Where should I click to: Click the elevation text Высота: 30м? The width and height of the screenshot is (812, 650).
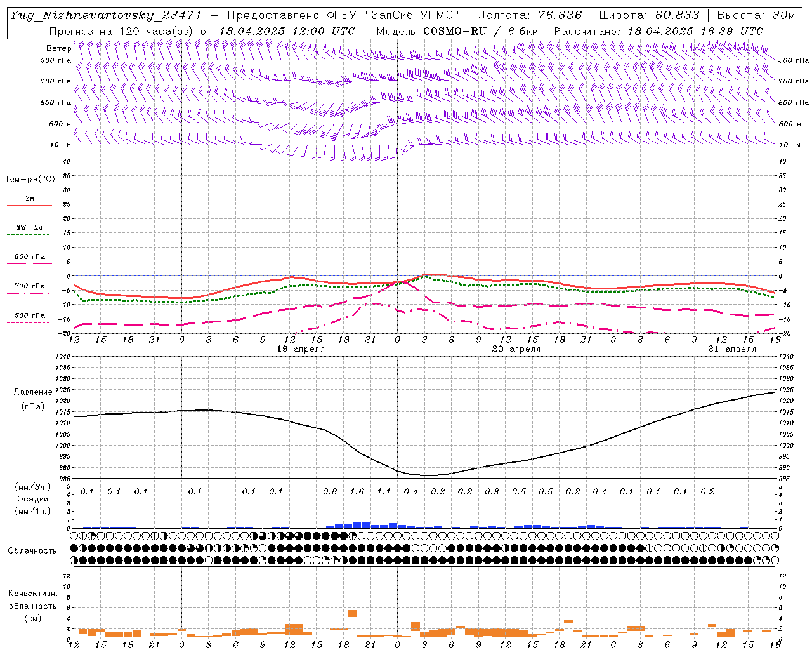coord(756,15)
